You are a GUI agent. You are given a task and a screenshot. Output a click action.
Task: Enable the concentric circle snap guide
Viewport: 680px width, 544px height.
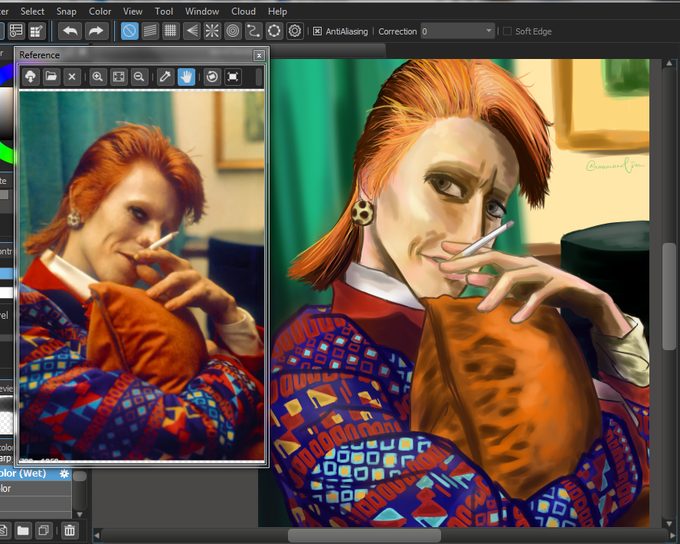233,31
